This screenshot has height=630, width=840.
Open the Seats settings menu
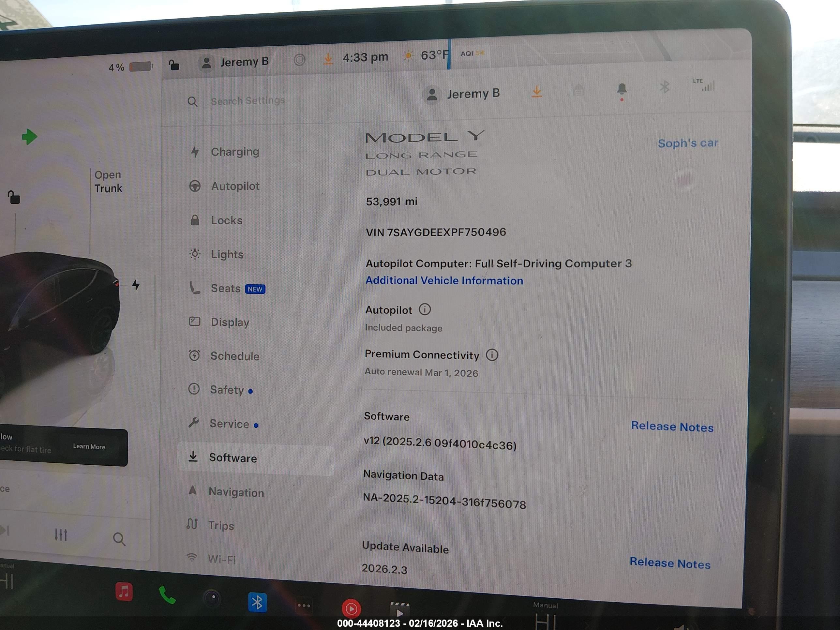(227, 288)
